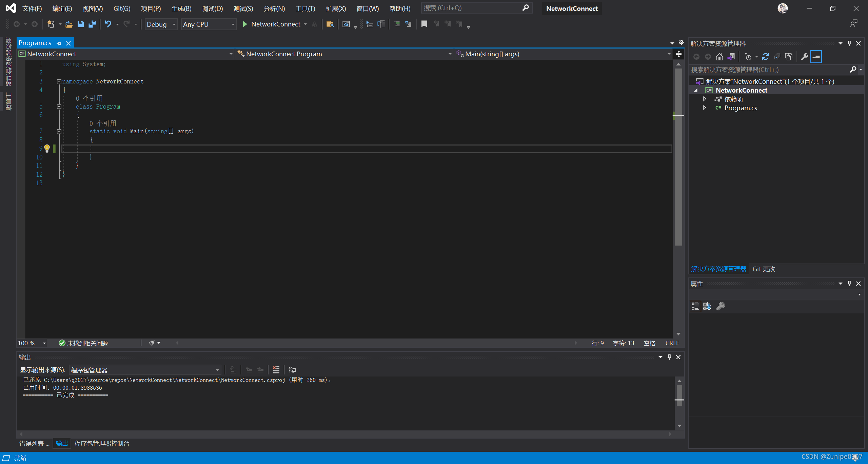Switch to the Git 更改 tab

tap(764, 269)
